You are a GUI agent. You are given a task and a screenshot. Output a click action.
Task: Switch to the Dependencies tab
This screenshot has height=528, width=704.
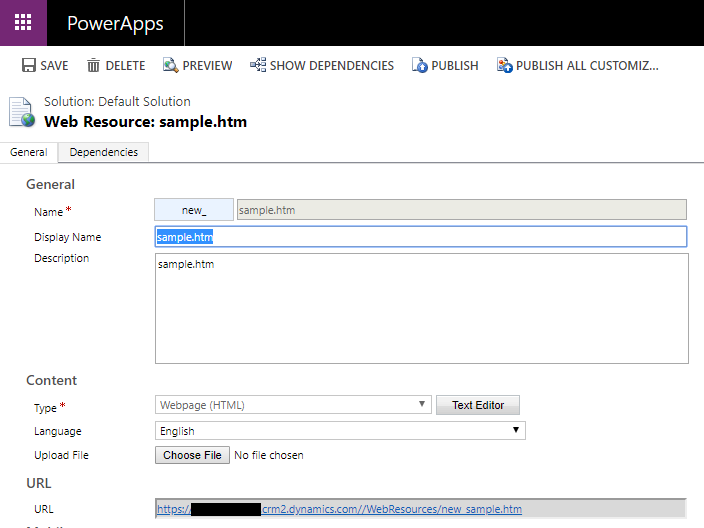click(x=104, y=152)
